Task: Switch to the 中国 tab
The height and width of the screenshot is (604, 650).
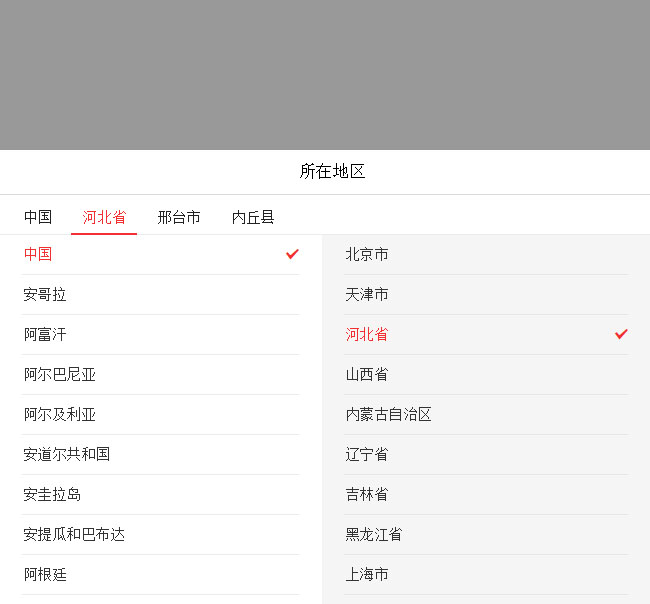Action: click(x=38, y=217)
